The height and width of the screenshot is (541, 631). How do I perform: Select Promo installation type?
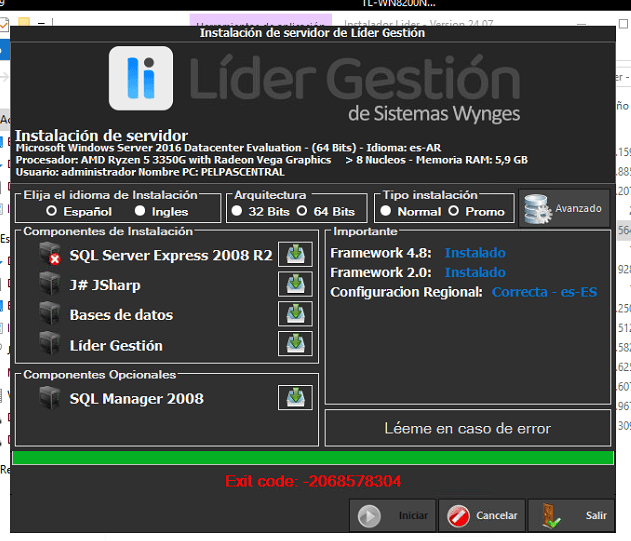[454, 212]
